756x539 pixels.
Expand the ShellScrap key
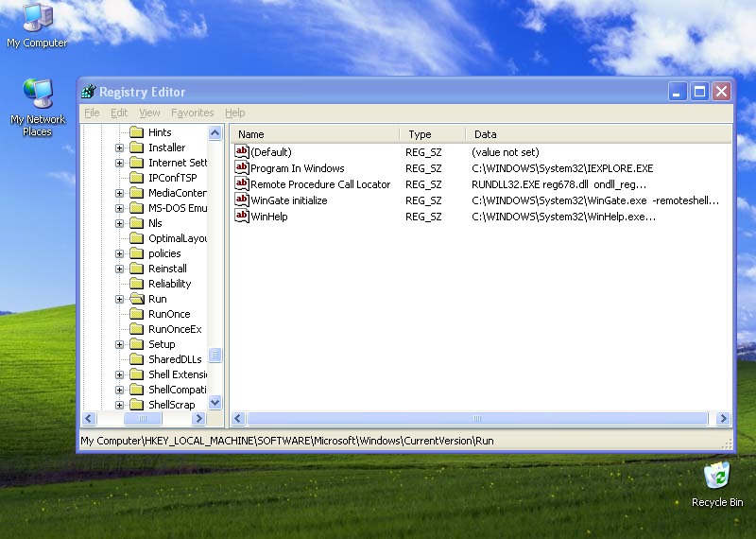[x=119, y=405]
